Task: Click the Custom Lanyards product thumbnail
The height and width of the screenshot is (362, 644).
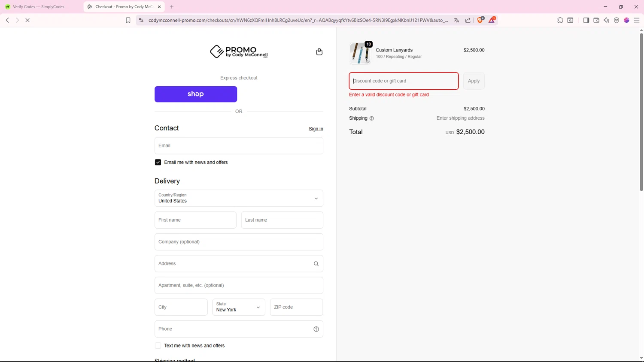Action: 360,54
